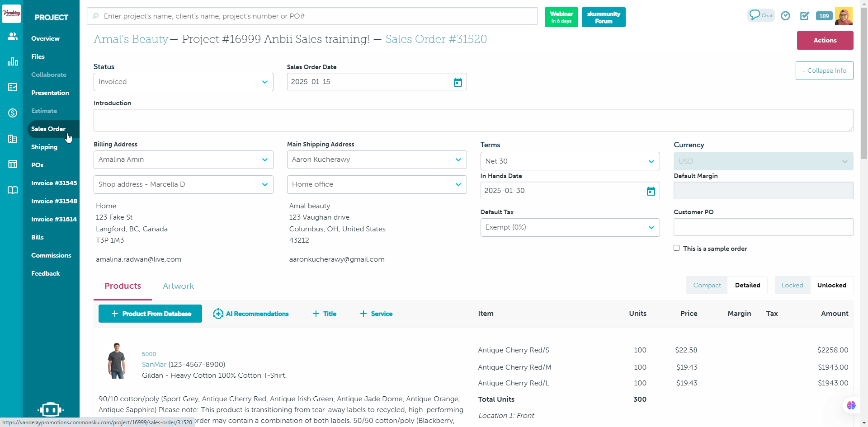Screen dimensions: 868x427
Task: Click the clock checkmark reminders icon
Action: pos(786,16)
